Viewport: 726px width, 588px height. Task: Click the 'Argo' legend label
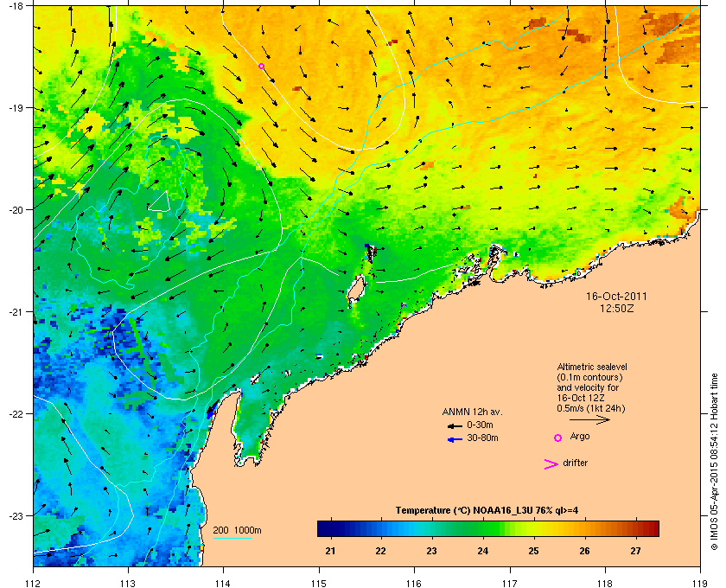tap(580, 437)
